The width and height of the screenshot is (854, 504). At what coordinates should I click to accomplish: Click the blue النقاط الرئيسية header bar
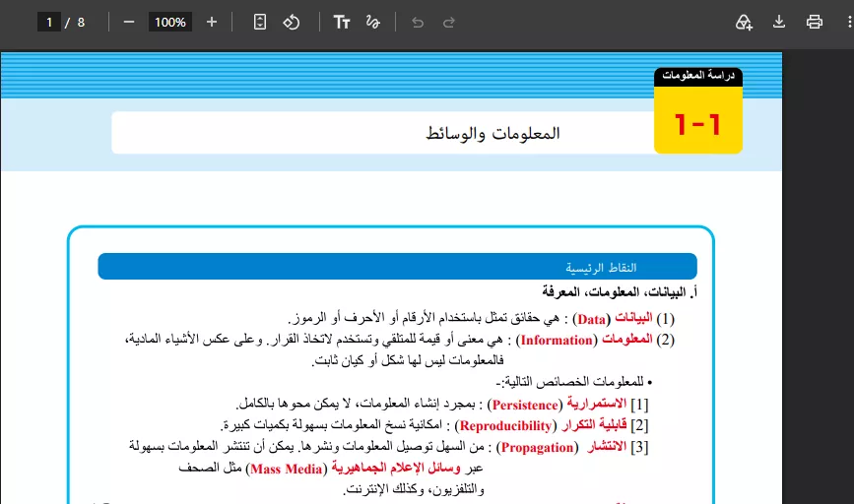tap(398, 267)
